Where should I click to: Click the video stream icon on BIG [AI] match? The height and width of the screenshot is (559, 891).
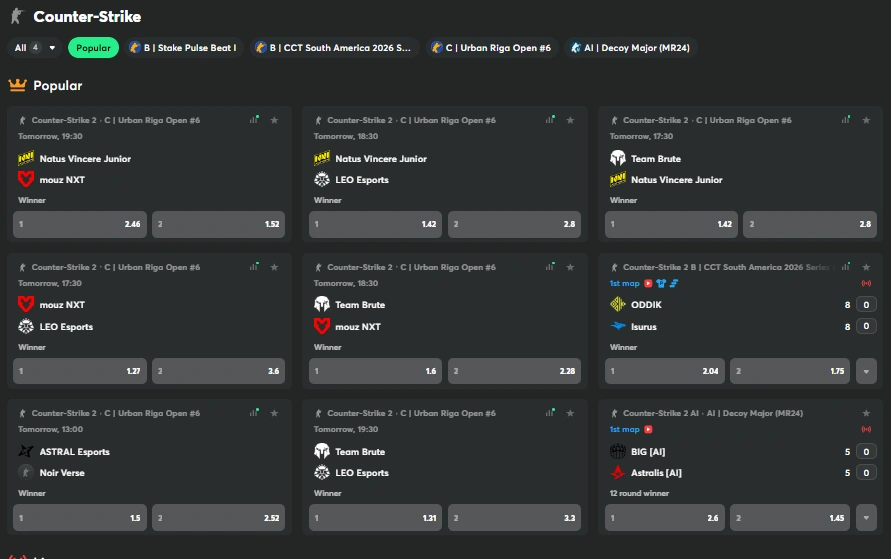tap(648, 429)
